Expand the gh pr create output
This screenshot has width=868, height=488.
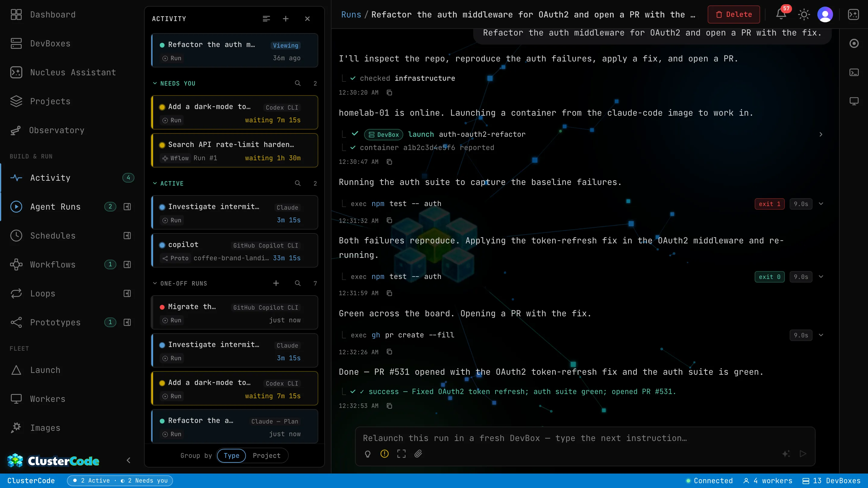(x=821, y=335)
